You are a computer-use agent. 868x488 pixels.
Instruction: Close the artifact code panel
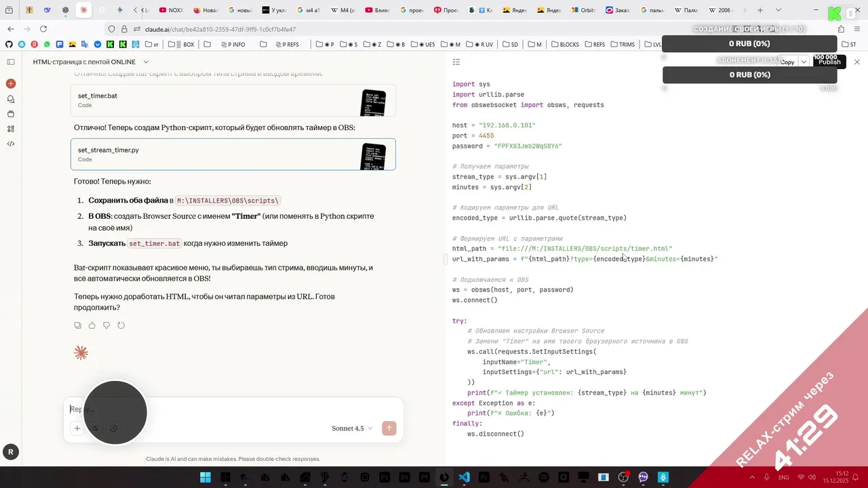[856, 62]
